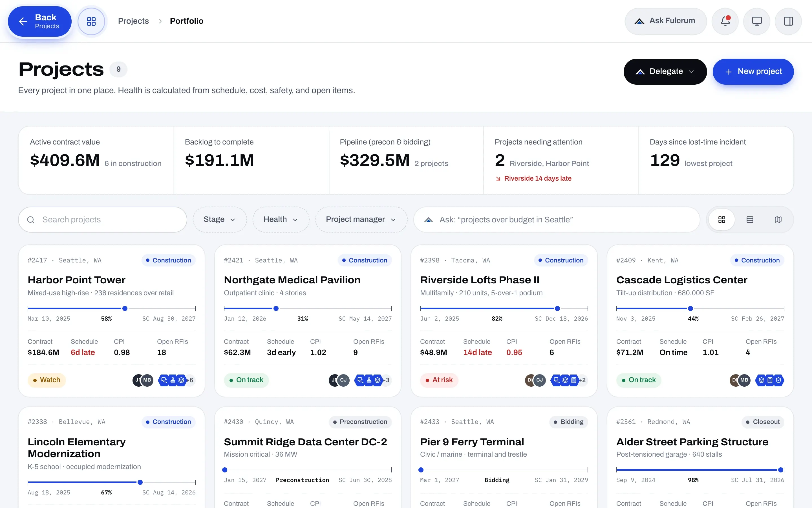Click into the Search projects field
Viewport: 812px width, 508px height.
pyautogui.click(x=103, y=220)
